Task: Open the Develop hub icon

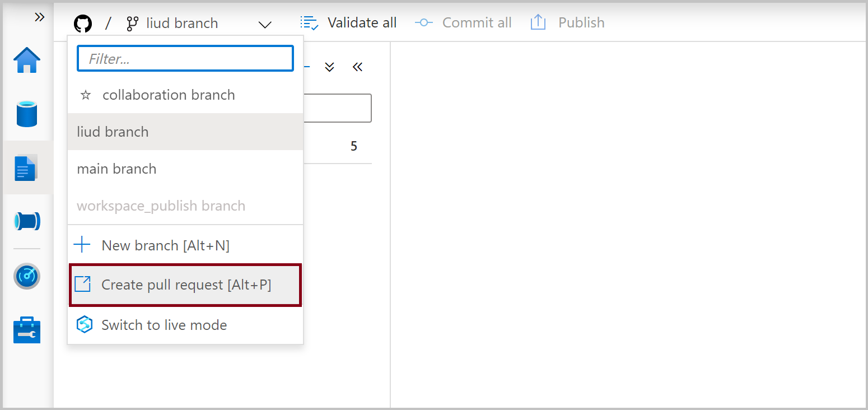Action: click(x=26, y=167)
